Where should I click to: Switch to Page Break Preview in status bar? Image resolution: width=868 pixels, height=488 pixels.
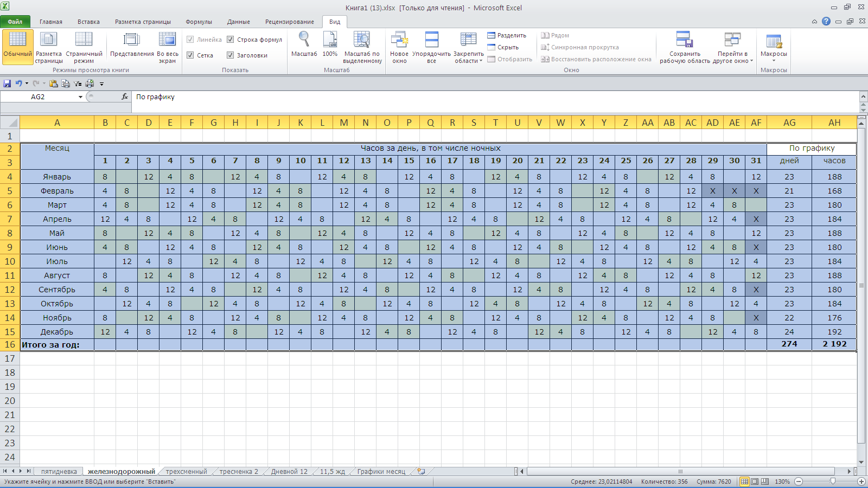[x=764, y=481]
